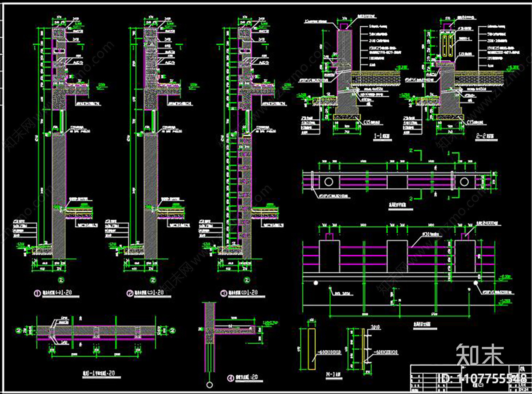Click the circled number 3 detail marker
Screen dimensions: 532x394
224,293
